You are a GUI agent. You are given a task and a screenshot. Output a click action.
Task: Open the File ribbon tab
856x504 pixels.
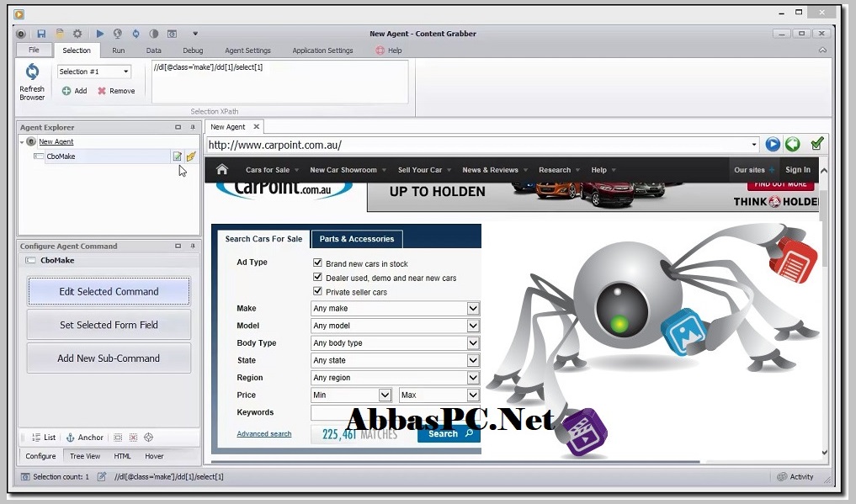pos(34,50)
